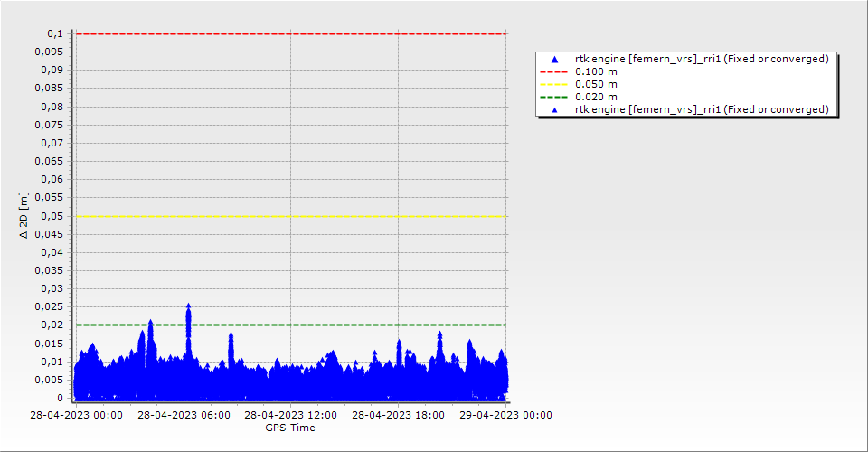Click the large blue triangle in the top legend entry
868x452 pixels.
point(554,59)
